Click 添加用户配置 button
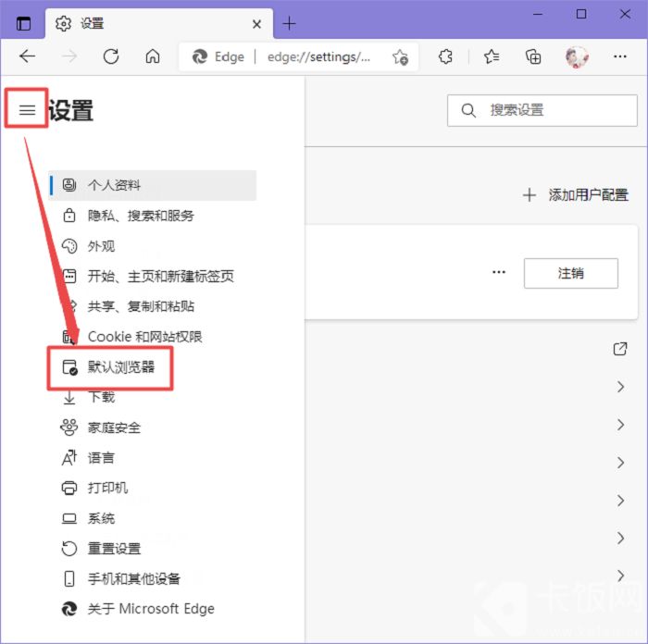The width and height of the screenshot is (648, 644). pos(576,195)
